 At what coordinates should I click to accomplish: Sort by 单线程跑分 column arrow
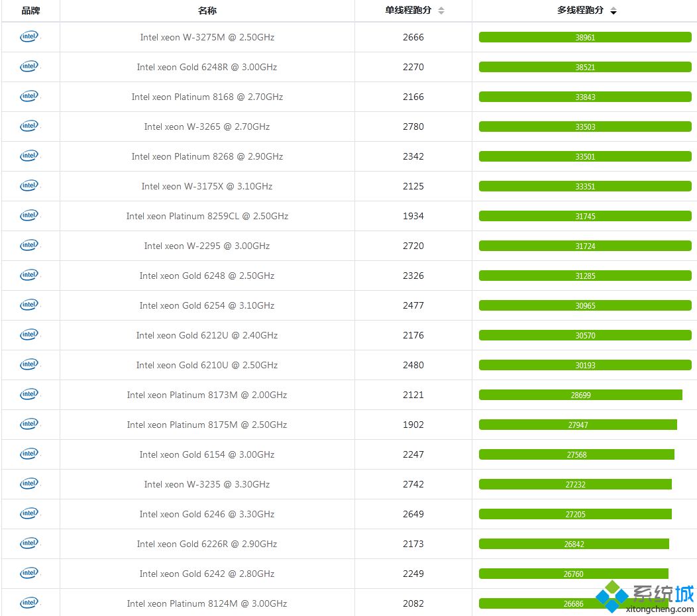[441, 11]
